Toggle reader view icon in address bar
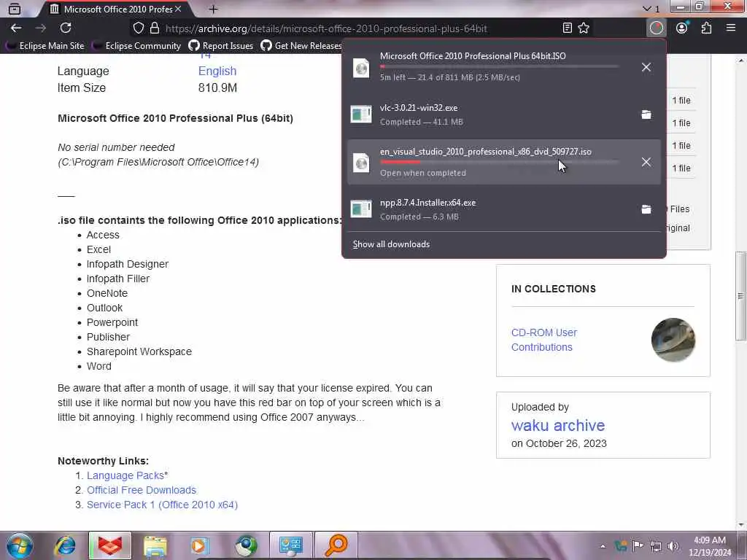The height and width of the screenshot is (560, 747). (x=567, y=28)
